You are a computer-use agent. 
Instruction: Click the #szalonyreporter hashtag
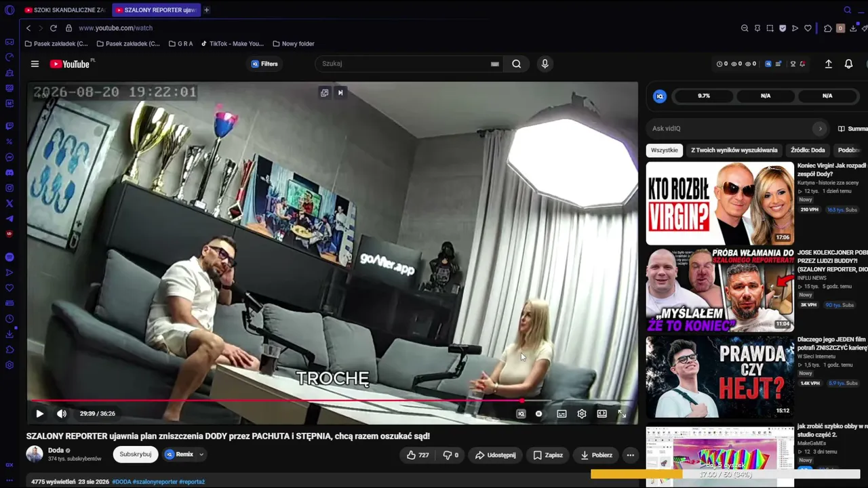coord(155,482)
